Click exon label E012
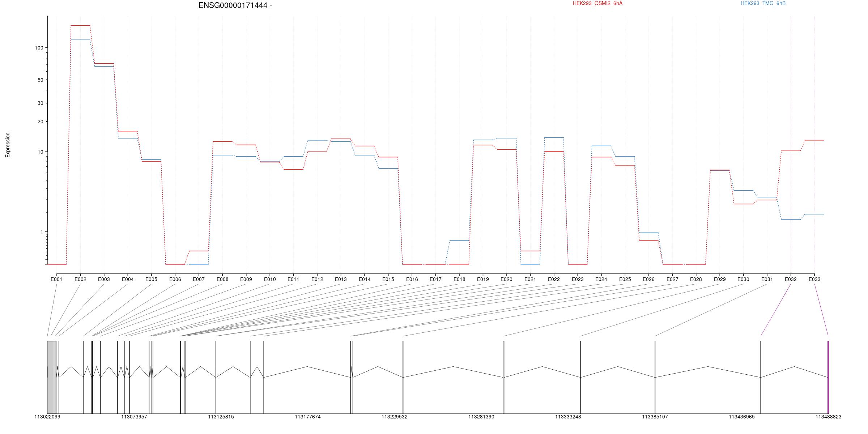 317,279
